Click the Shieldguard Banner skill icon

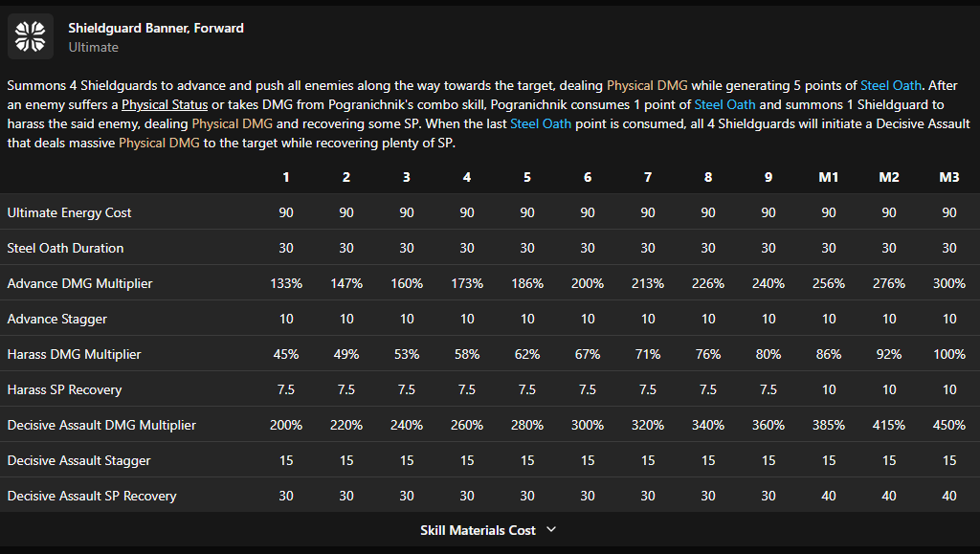30,36
